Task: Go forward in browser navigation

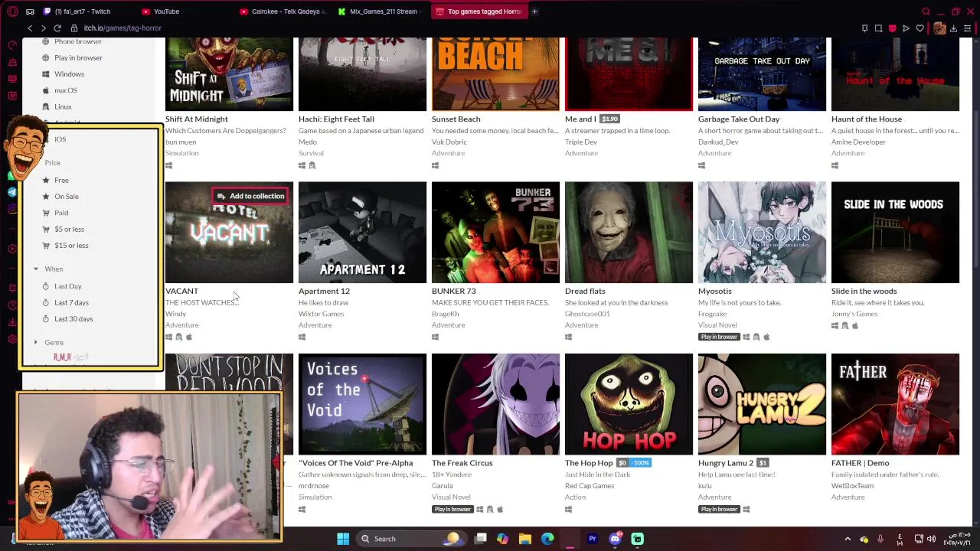Action: pos(44,28)
